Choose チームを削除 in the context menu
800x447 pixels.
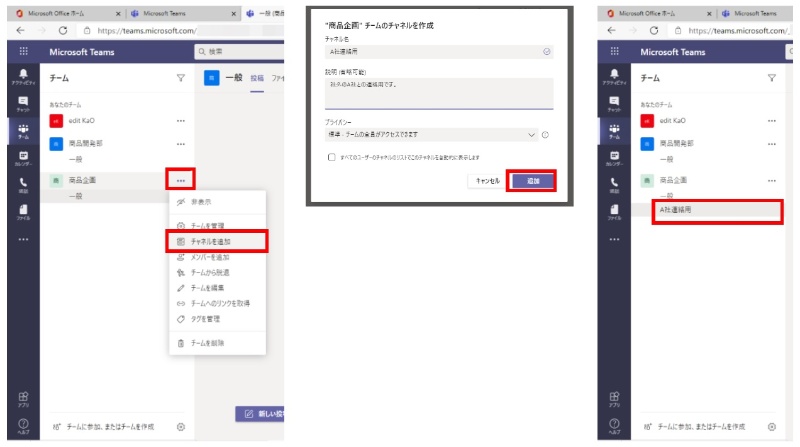tap(207, 343)
